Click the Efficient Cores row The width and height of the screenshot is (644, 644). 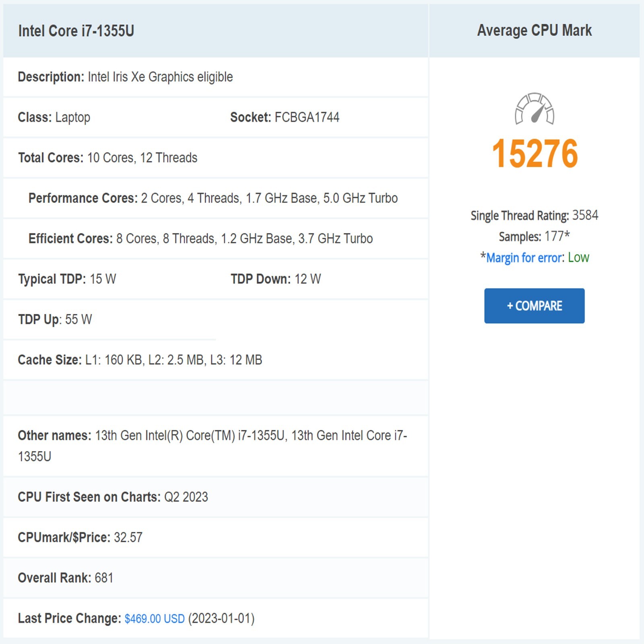click(x=215, y=239)
